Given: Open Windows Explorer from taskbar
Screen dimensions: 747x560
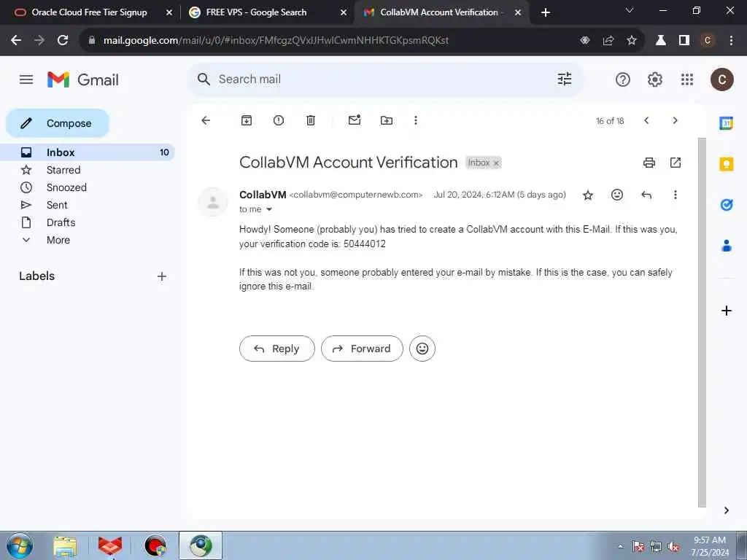Looking at the screenshot, I should 65,546.
